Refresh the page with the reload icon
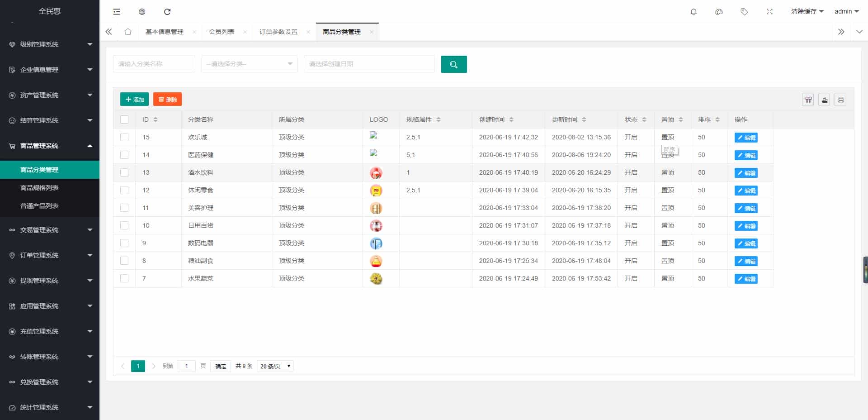This screenshot has width=868, height=420. 168,12
